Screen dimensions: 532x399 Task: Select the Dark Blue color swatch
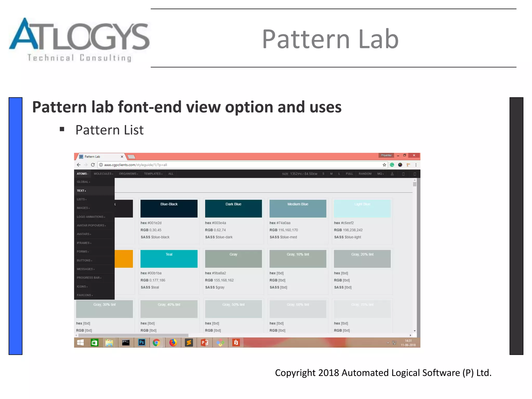(233, 209)
